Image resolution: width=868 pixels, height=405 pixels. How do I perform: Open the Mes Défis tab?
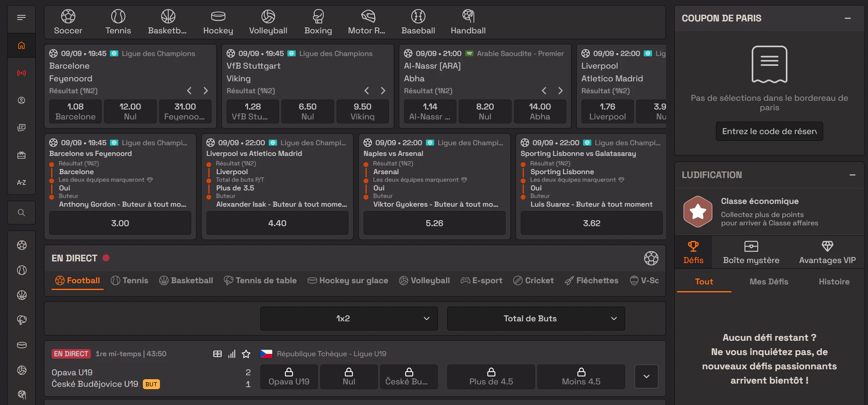[769, 282]
